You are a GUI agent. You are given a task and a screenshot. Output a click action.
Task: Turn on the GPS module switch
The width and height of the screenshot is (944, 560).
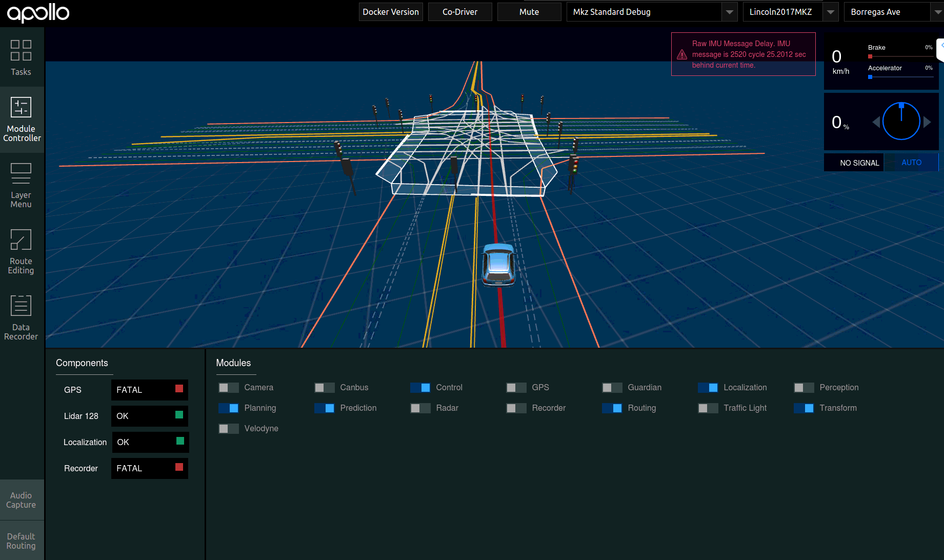pos(516,388)
